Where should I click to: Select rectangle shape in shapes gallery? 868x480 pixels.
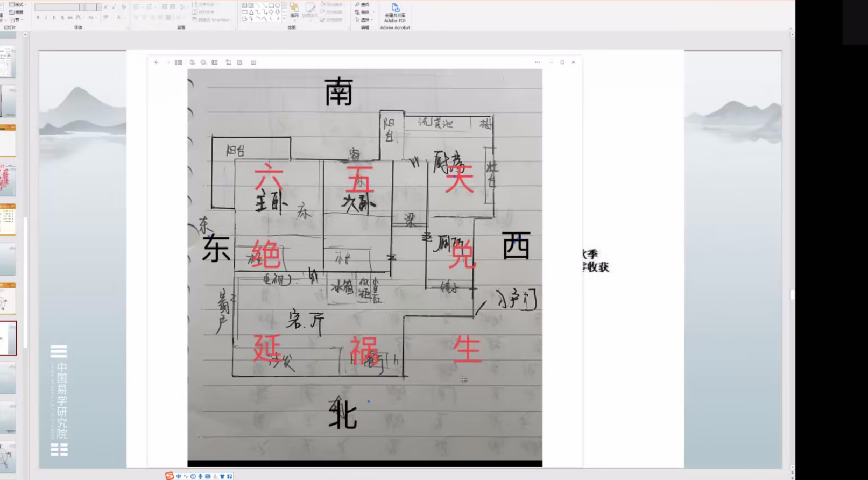pyautogui.click(x=271, y=5)
